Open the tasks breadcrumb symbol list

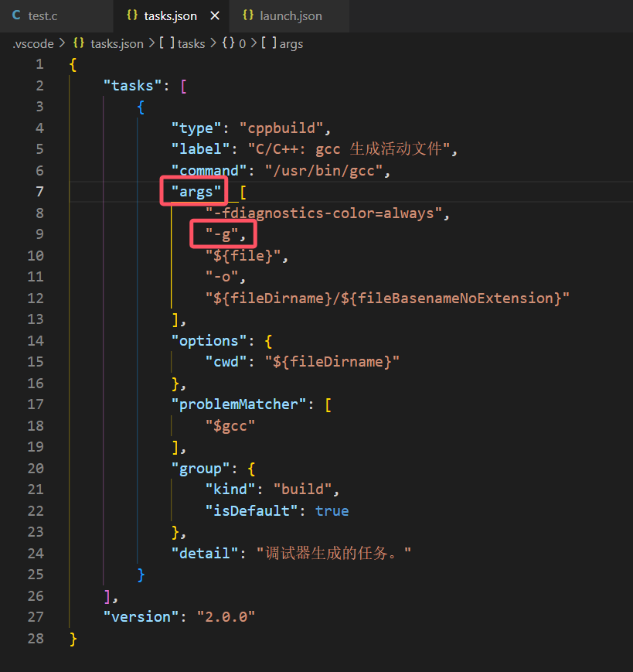click(191, 44)
